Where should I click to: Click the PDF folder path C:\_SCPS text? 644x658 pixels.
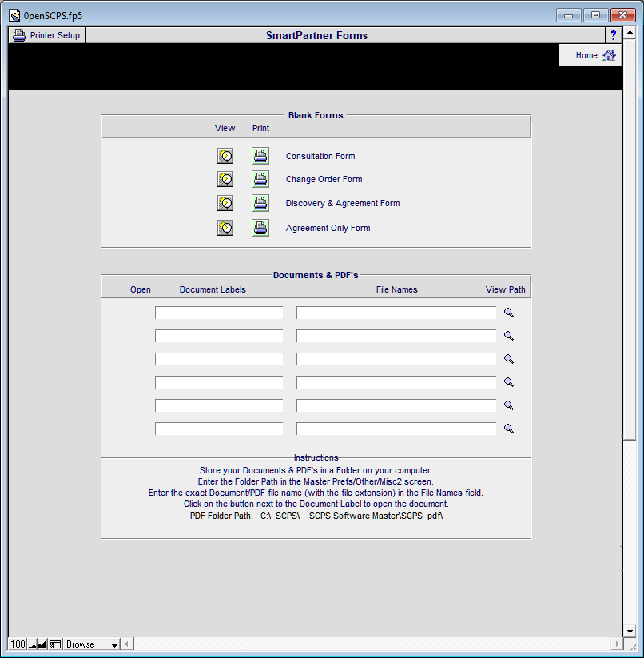(x=352, y=516)
